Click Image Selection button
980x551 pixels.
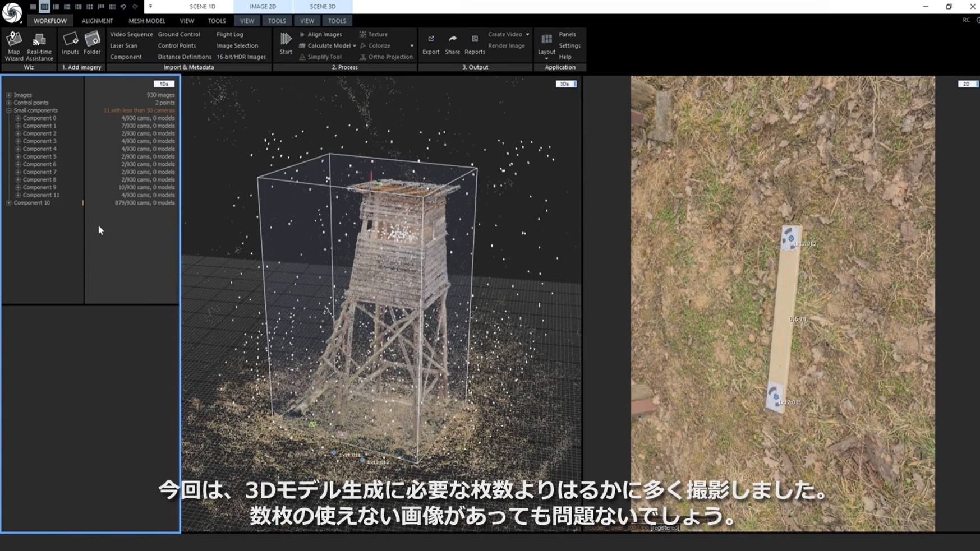point(237,45)
